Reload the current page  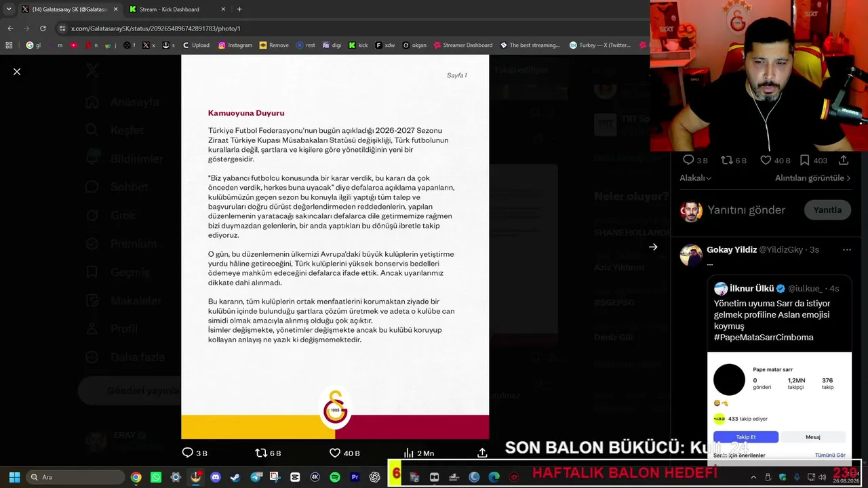43,28
